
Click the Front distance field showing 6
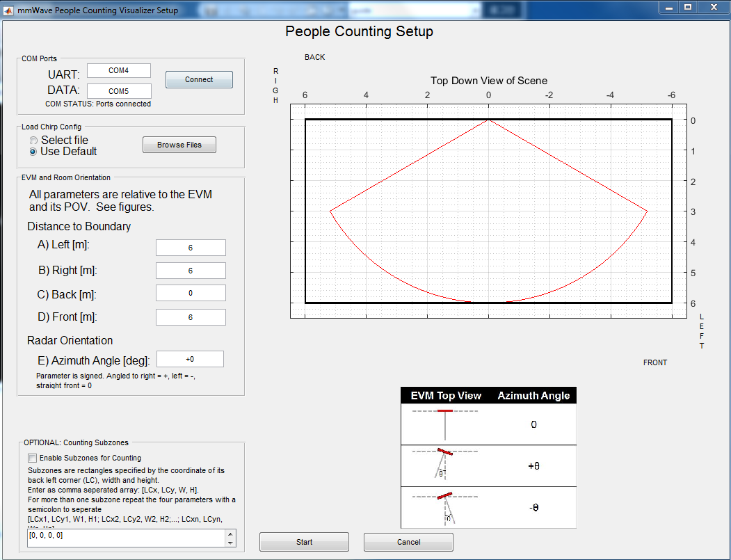191,317
